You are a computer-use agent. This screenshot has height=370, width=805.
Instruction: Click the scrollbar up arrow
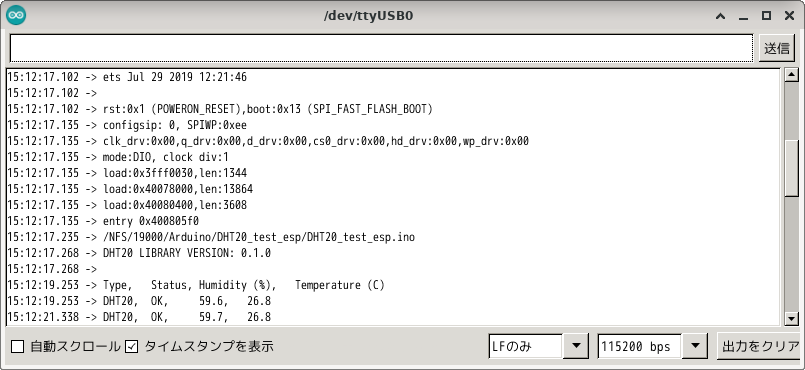point(792,75)
